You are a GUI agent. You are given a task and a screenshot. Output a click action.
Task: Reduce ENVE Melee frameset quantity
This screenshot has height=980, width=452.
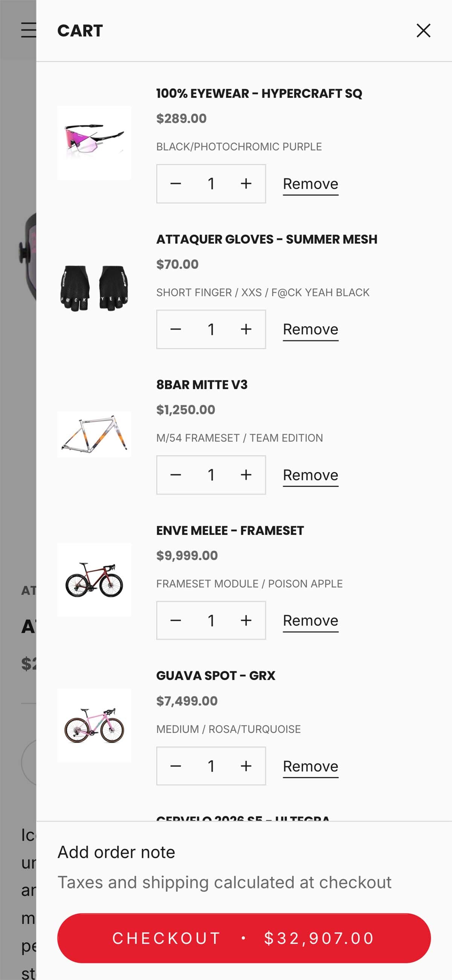click(x=176, y=621)
